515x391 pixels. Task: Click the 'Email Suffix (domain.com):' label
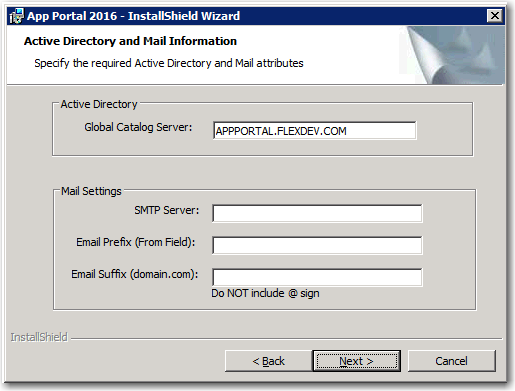tap(135, 274)
